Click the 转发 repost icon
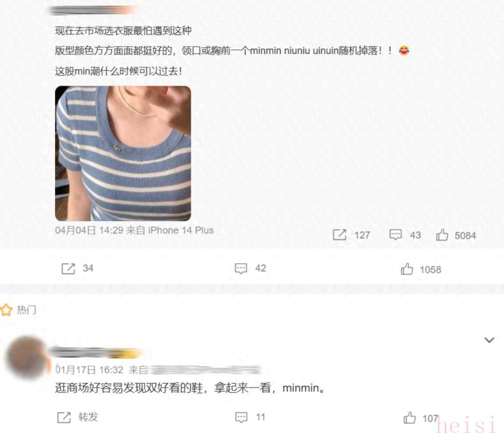Viewport: 504px width, 439px height. click(x=63, y=418)
